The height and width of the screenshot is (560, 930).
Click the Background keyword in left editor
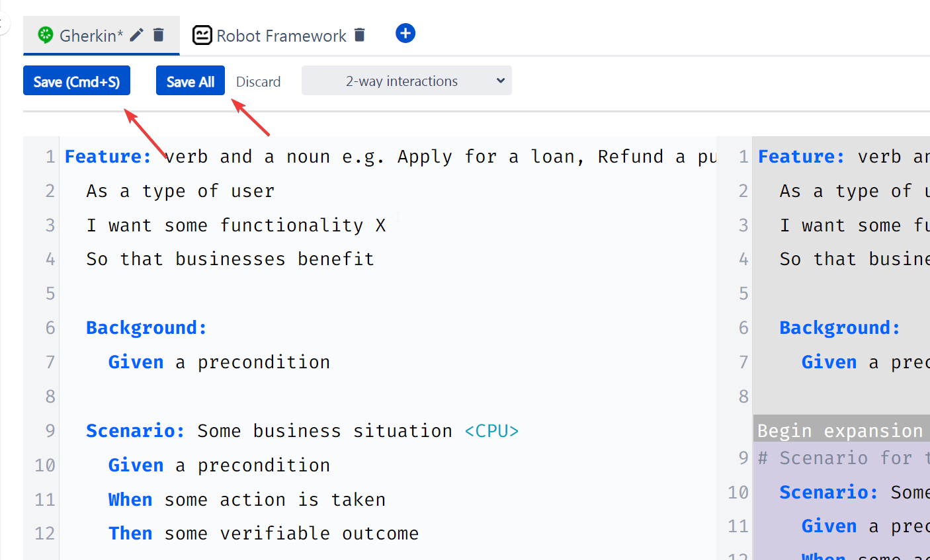tap(146, 328)
